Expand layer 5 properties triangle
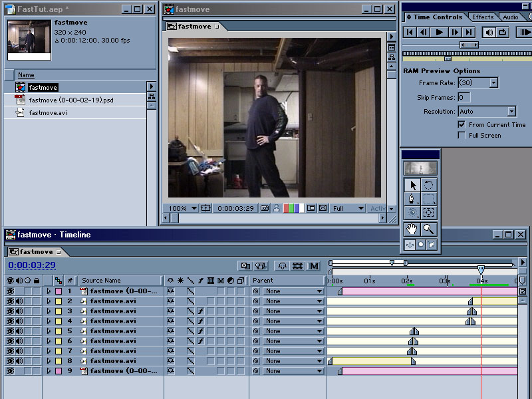 [x=48, y=331]
